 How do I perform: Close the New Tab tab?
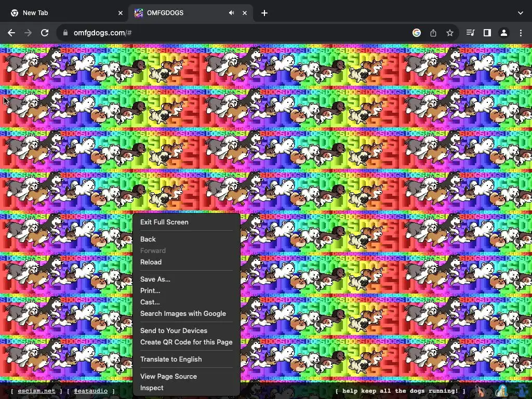(121, 13)
